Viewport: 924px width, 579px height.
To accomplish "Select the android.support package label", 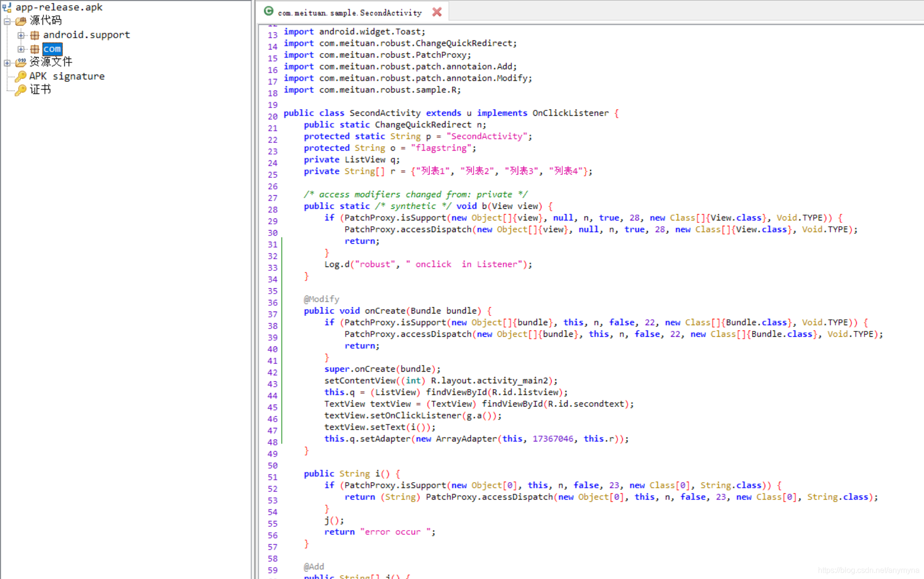I will [x=87, y=35].
